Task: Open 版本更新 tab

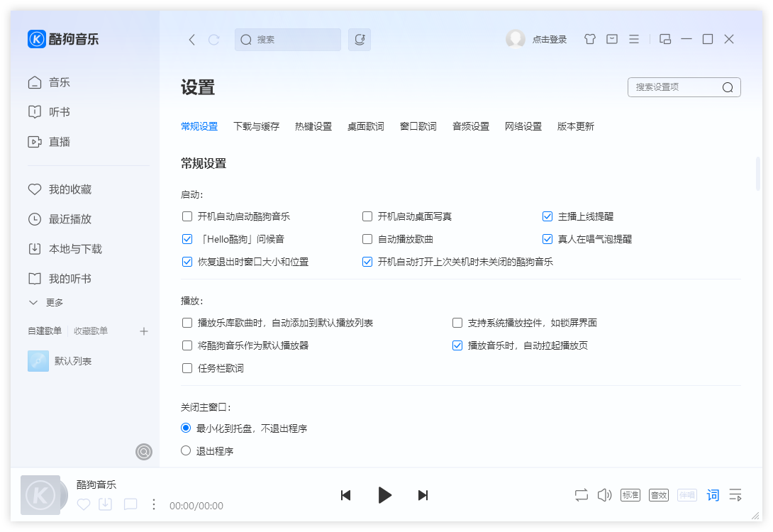Action: 576,127
